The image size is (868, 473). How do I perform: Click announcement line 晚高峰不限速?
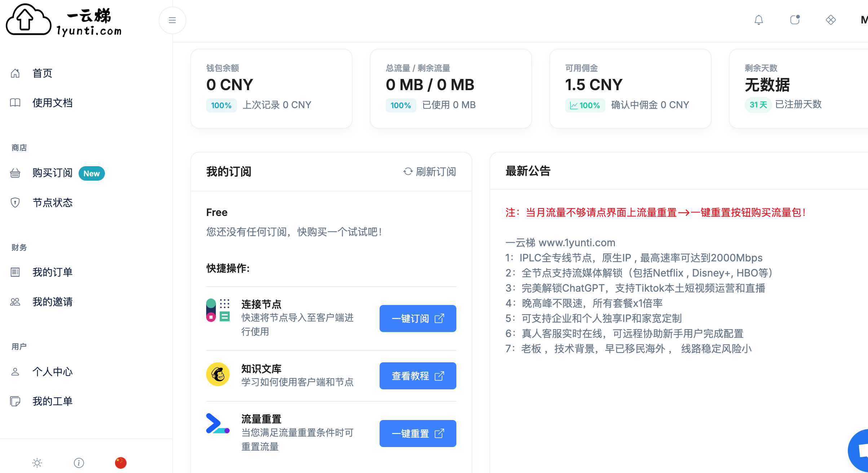(x=584, y=303)
